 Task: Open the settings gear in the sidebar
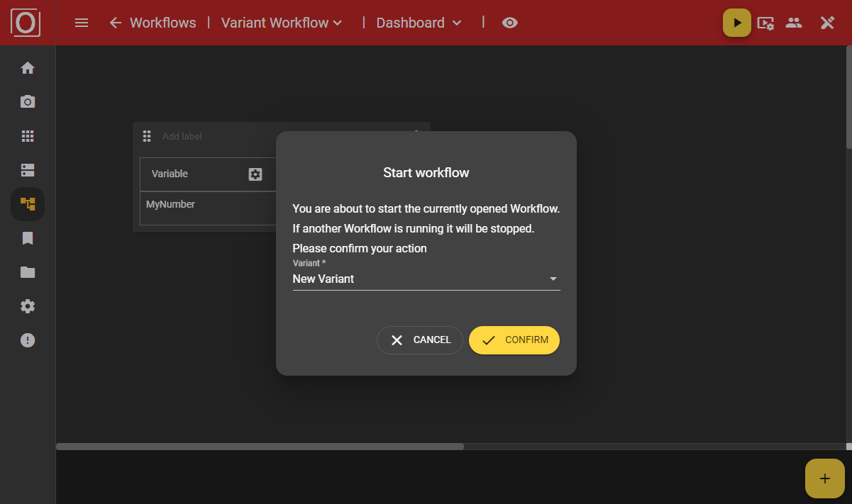coord(28,306)
